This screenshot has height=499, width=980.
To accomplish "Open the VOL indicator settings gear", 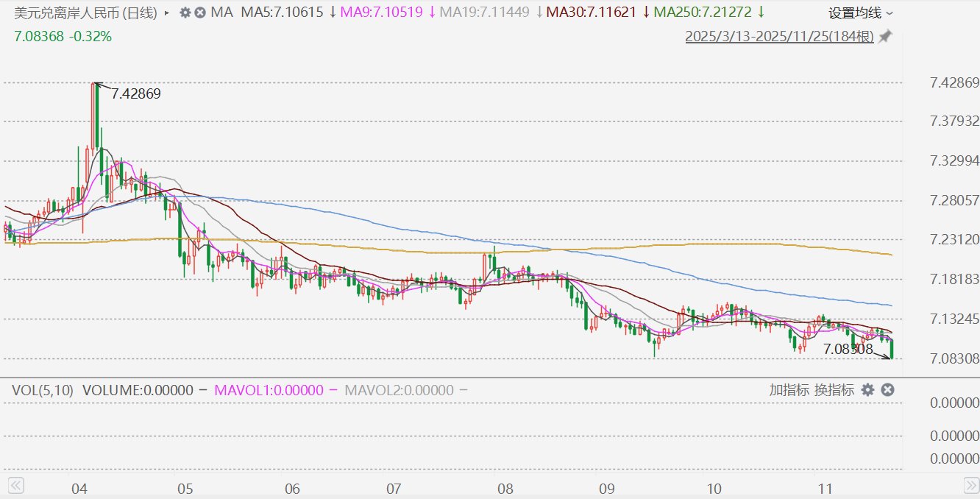I will [867, 390].
